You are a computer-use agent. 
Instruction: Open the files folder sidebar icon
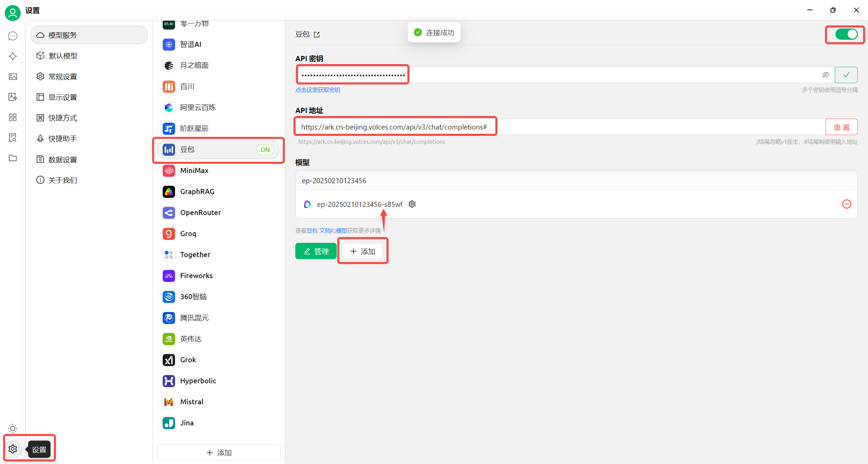click(13, 158)
